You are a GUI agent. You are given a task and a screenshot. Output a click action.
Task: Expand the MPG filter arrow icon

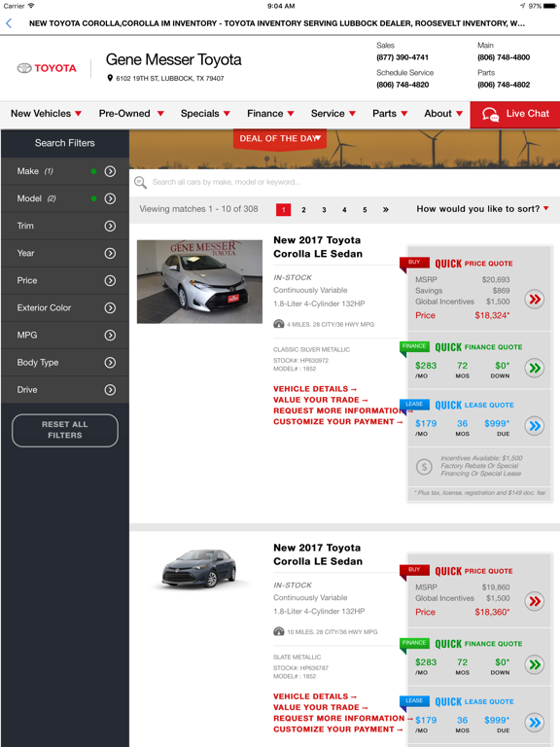coord(110,336)
